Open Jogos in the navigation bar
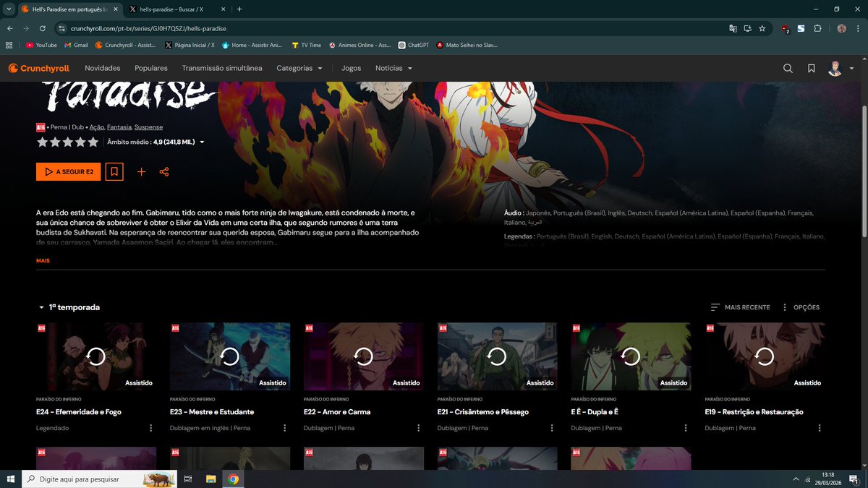This screenshot has width=868, height=488. (352, 68)
